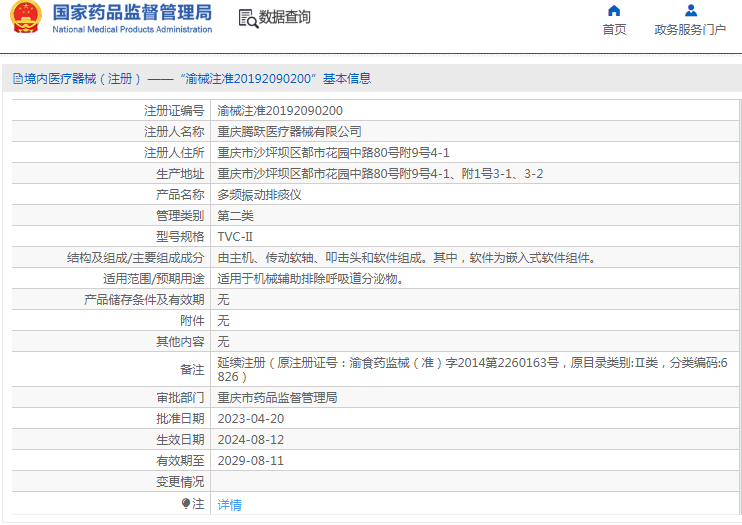
Task: Click the 首页 home icon
Action: pos(614,10)
